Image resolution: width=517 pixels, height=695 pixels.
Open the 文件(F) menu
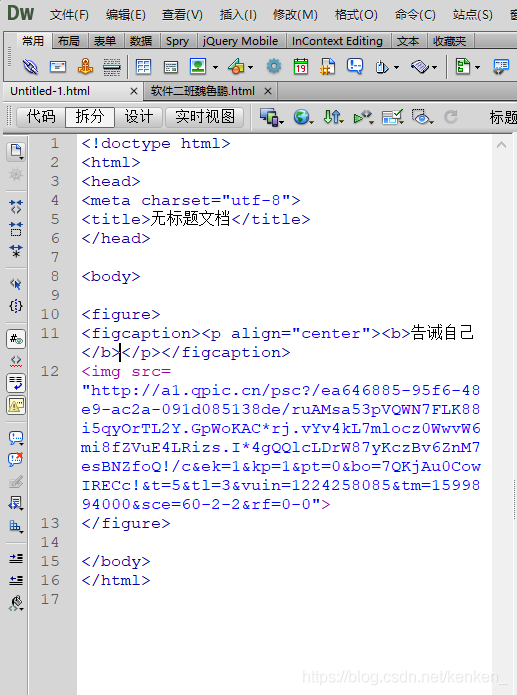tap(69, 15)
